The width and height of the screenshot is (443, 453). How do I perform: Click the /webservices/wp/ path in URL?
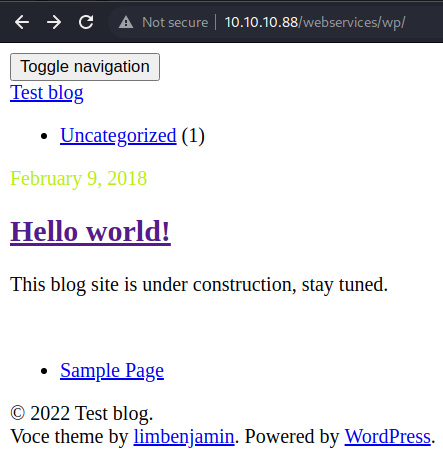point(352,22)
